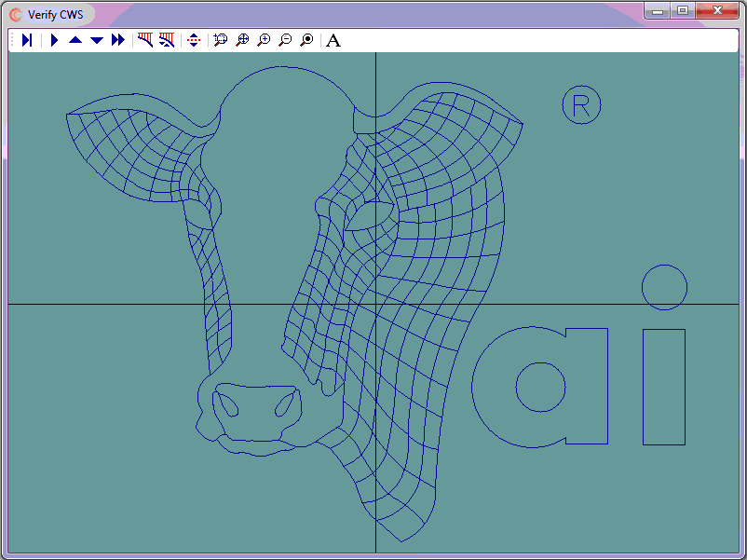Screen dimensions: 747x560
Task: Close the Verify CWS window
Action: 717,10
